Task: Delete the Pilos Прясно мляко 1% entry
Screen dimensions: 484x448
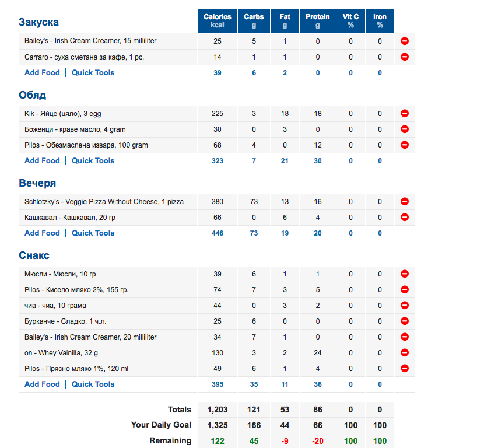Action: click(405, 369)
